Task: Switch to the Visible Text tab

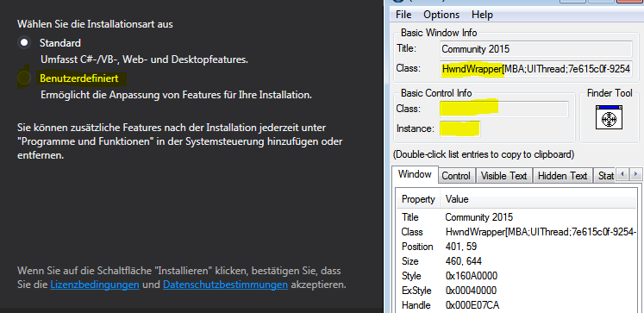Action: [504, 176]
